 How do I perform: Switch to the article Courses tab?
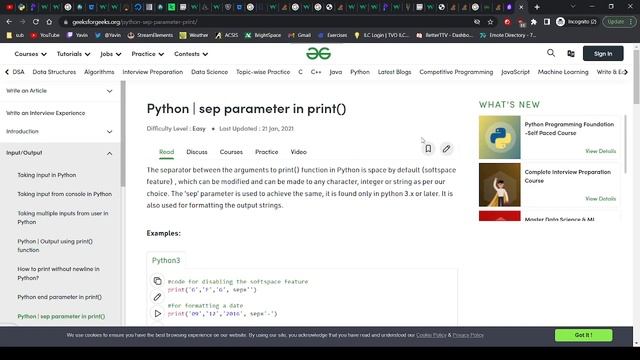pyautogui.click(x=231, y=152)
